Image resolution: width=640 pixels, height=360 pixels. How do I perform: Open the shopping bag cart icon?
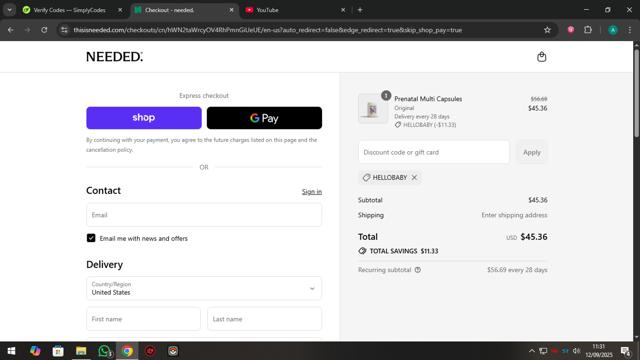pos(541,57)
